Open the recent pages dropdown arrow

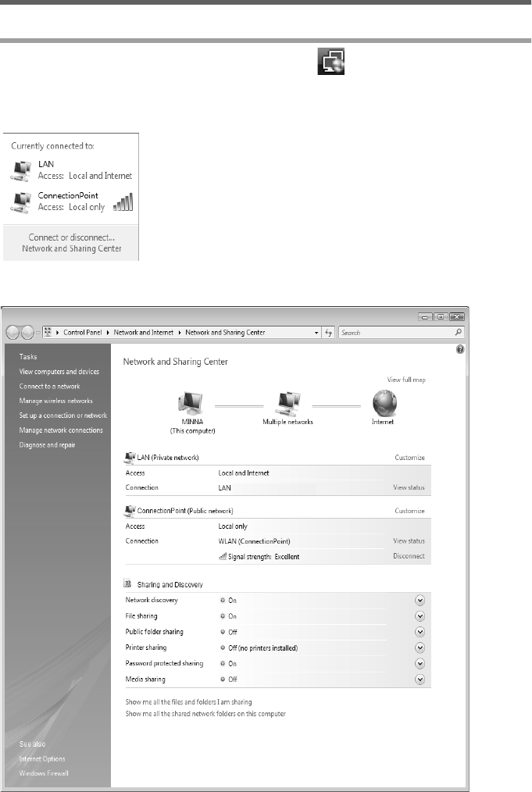click(38, 333)
